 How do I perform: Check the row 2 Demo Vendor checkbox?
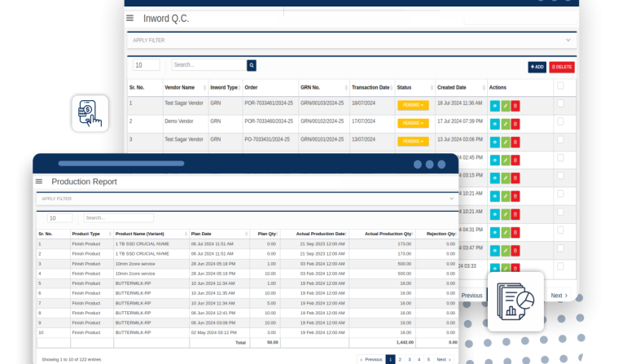pos(560,121)
